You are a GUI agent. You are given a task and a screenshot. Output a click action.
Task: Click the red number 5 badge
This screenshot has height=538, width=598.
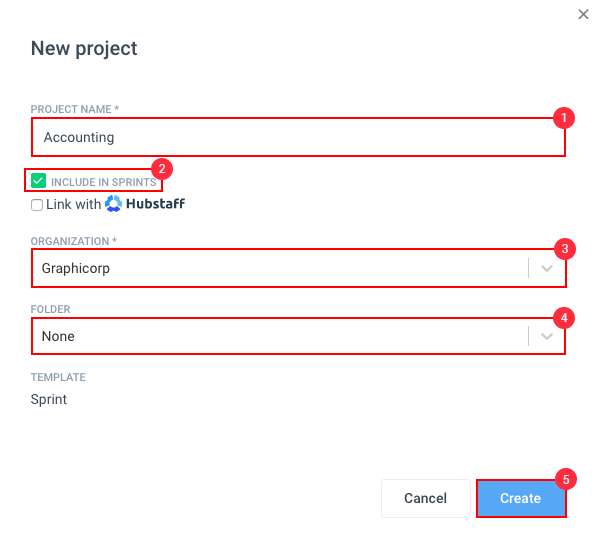click(566, 479)
